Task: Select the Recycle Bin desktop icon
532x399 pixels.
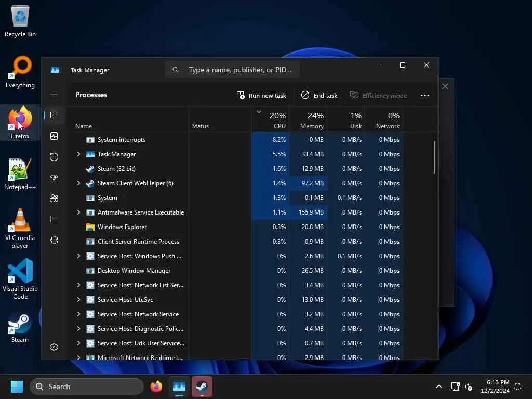Action: click(20, 21)
